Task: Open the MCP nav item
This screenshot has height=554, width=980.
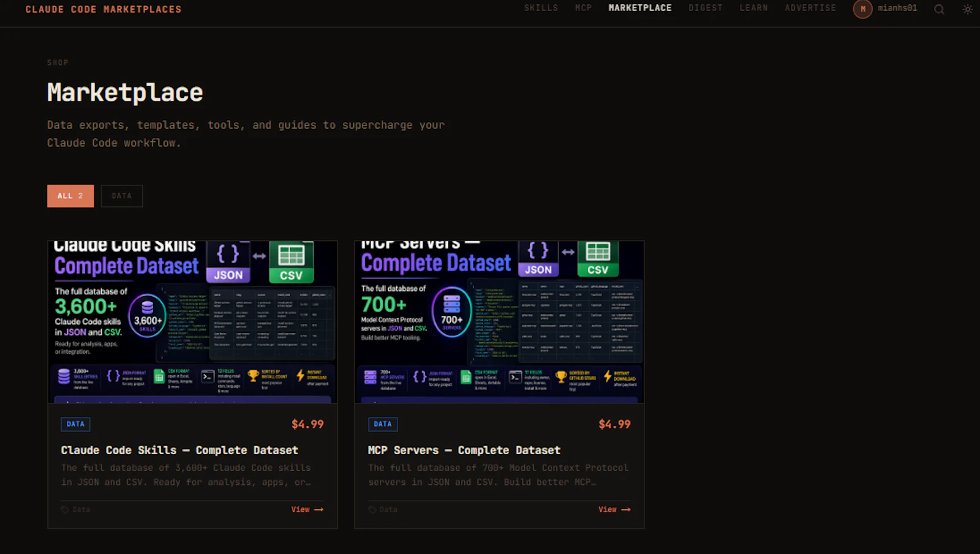Action: pyautogui.click(x=583, y=8)
